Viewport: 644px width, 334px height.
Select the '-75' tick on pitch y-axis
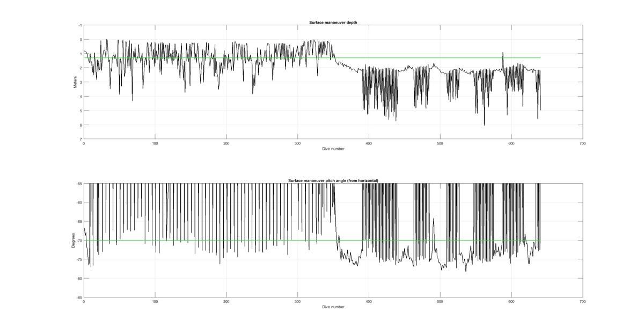click(x=79, y=259)
